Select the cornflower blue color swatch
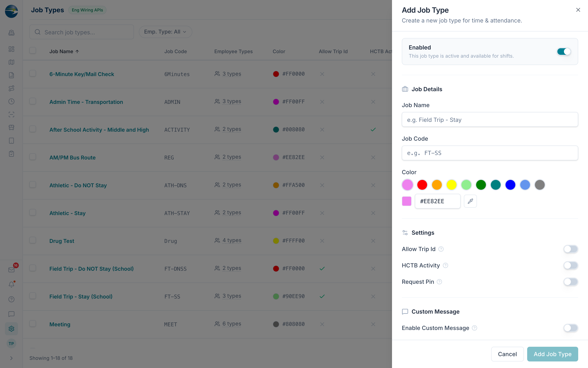The height and width of the screenshot is (368, 588). click(x=525, y=185)
